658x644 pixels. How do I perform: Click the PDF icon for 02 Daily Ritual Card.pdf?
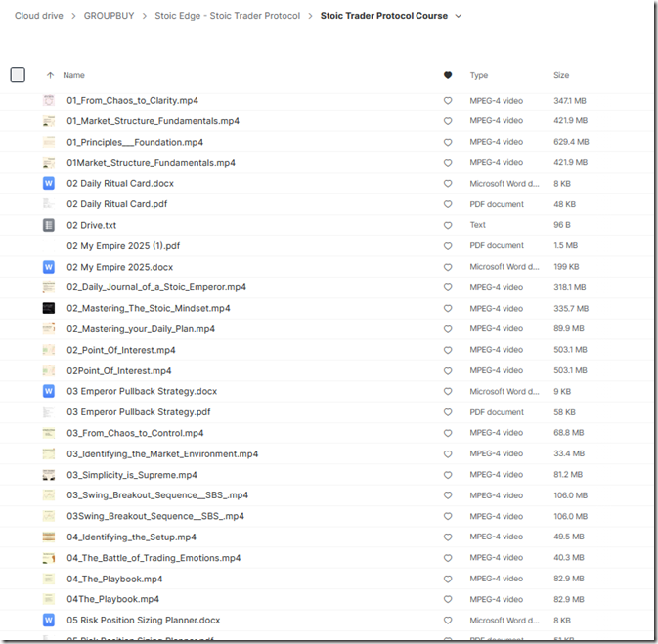click(x=49, y=204)
